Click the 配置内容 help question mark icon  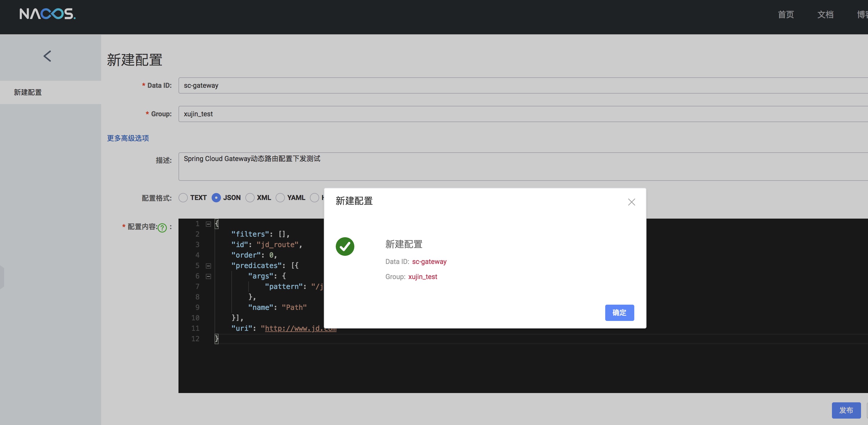(x=162, y=228)
